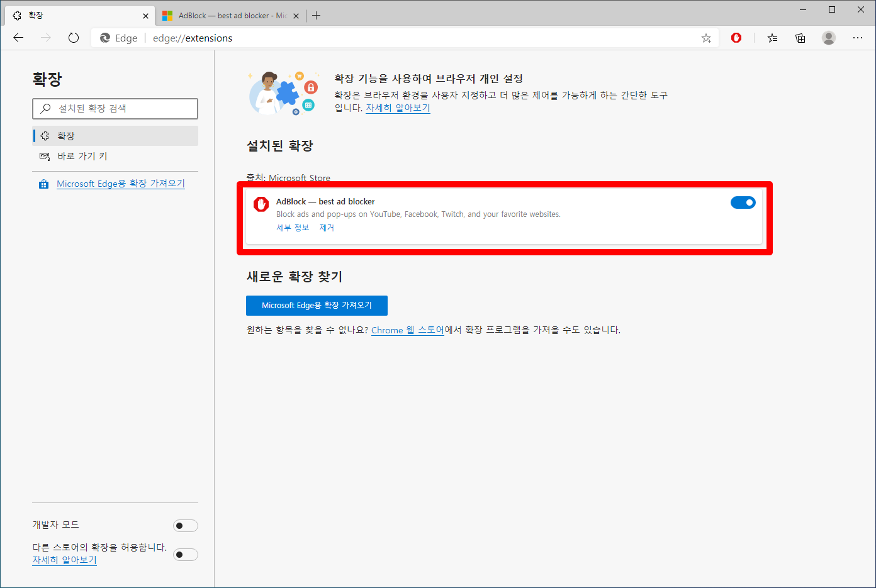Open 세부 정보 for AdBlock
Viewport: 876px width, 588px height.
click(x=293, y=228)
